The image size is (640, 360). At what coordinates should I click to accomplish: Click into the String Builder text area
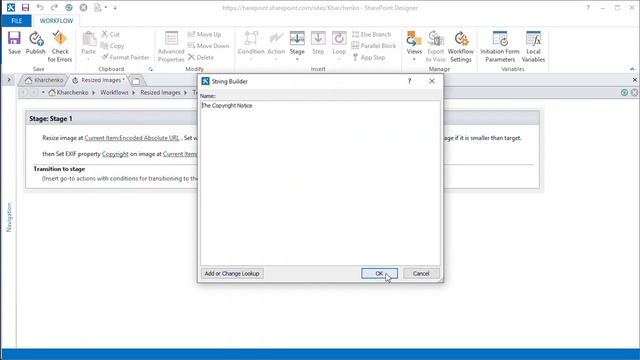coord(320,183)
